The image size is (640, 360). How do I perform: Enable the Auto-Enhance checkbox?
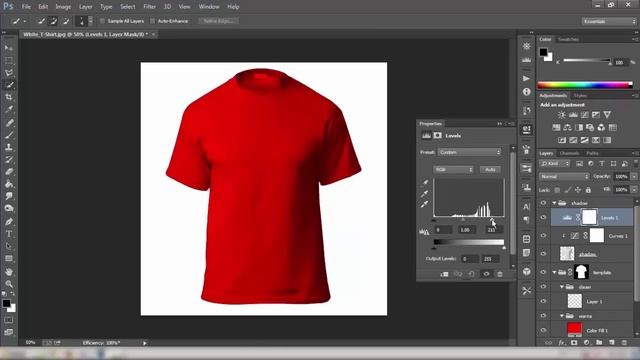click(153, 21)
